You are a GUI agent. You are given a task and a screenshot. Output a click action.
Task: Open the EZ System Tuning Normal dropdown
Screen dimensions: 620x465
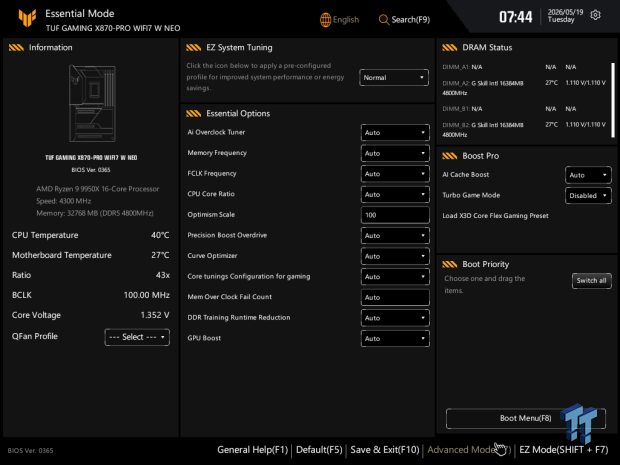[x=394, y=78]
